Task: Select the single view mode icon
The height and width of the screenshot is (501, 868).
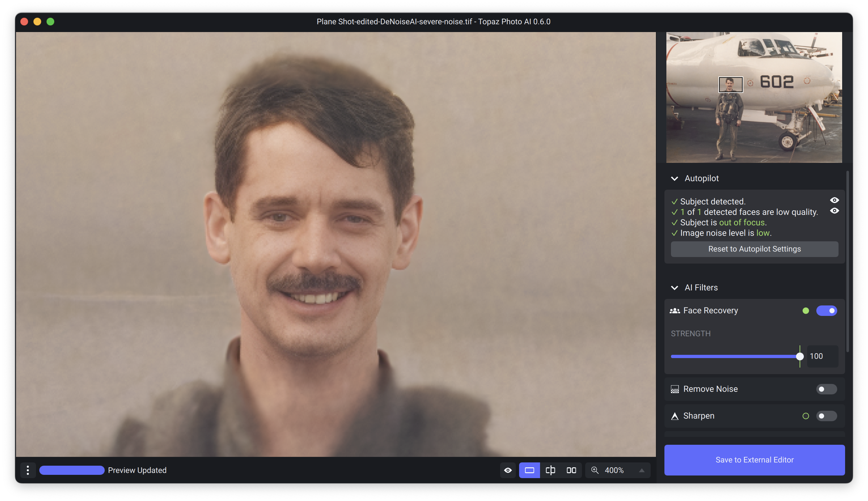Action: coord(529,470)
